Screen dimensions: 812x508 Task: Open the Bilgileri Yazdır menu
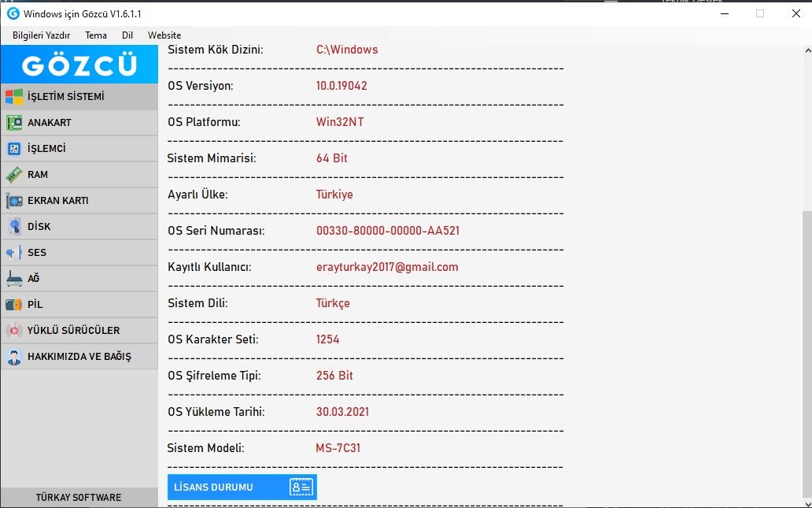[42, 35]
